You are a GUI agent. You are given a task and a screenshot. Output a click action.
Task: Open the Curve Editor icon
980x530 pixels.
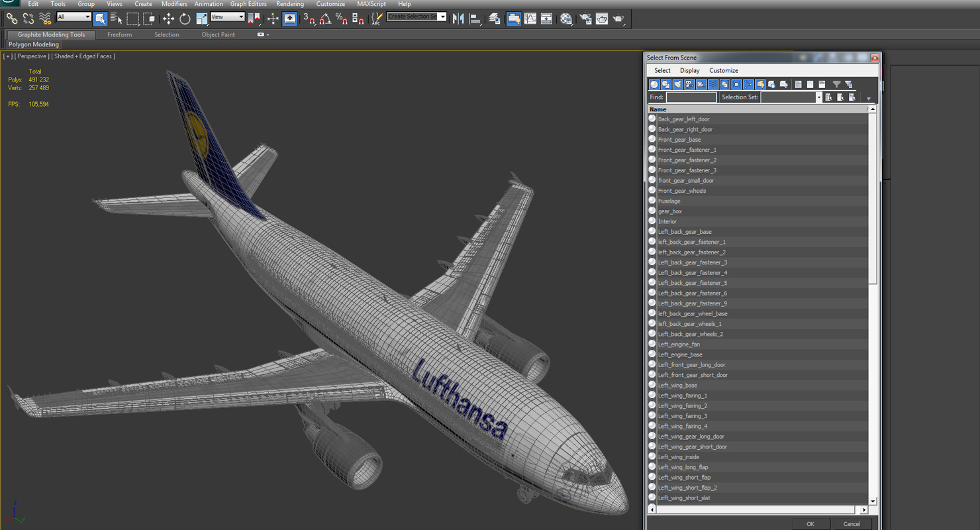pyautogui.click(x=530, y=19)
